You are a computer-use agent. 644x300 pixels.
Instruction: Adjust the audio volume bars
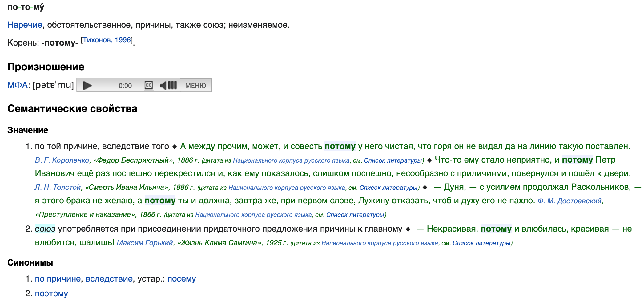point(172,85)
